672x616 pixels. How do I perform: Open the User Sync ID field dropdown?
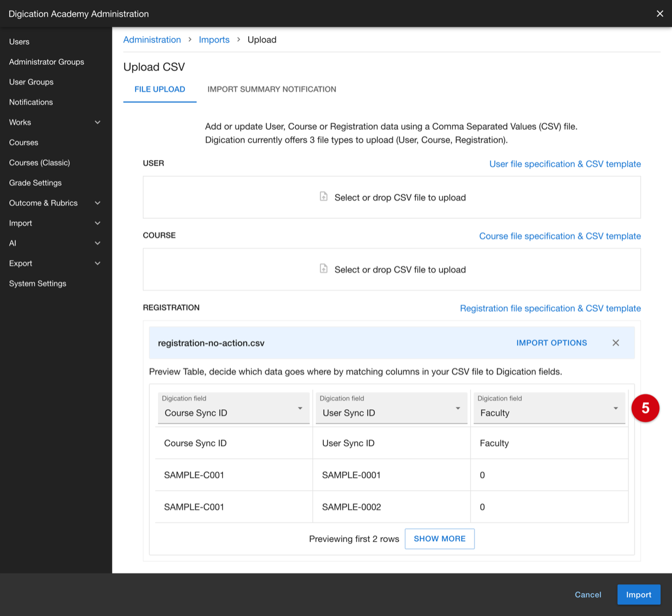pyautogui.click(x=391, y=407)
